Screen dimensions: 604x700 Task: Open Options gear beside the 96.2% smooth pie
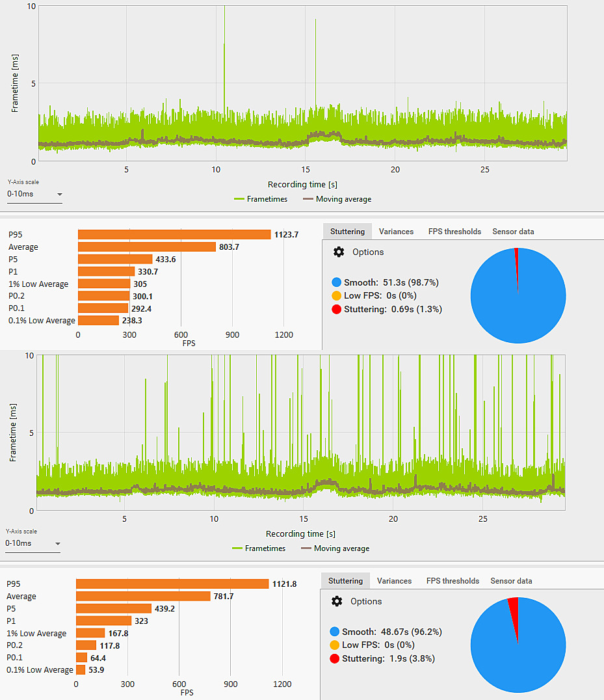pyautogui.click(x=337, y=602)
